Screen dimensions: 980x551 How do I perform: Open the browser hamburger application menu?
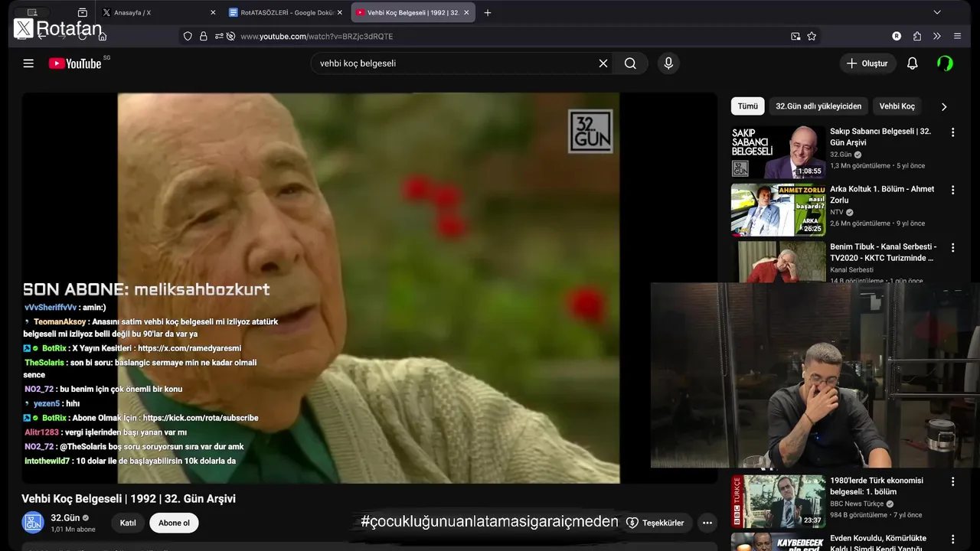click(x=957, y=36)
